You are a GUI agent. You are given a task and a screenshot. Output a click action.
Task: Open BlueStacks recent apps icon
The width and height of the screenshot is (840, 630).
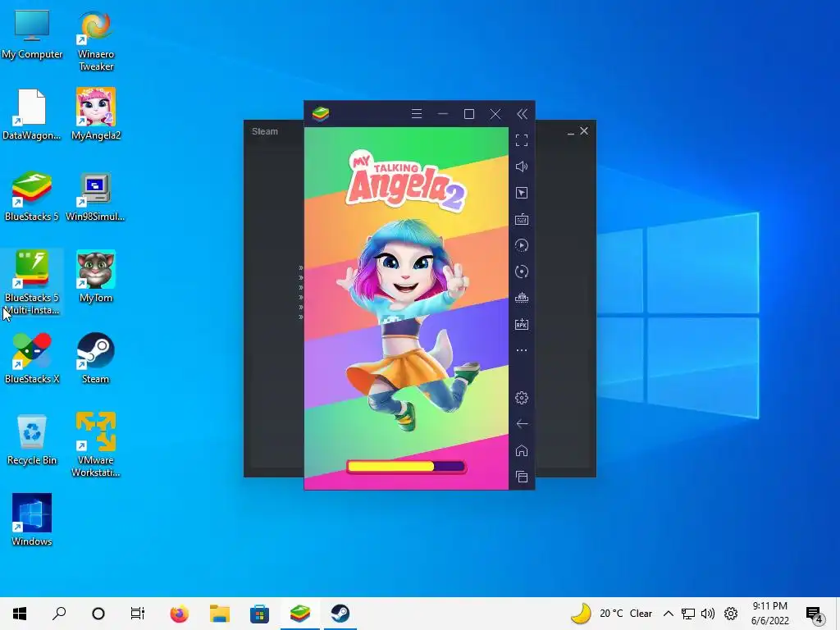[522, 477]
